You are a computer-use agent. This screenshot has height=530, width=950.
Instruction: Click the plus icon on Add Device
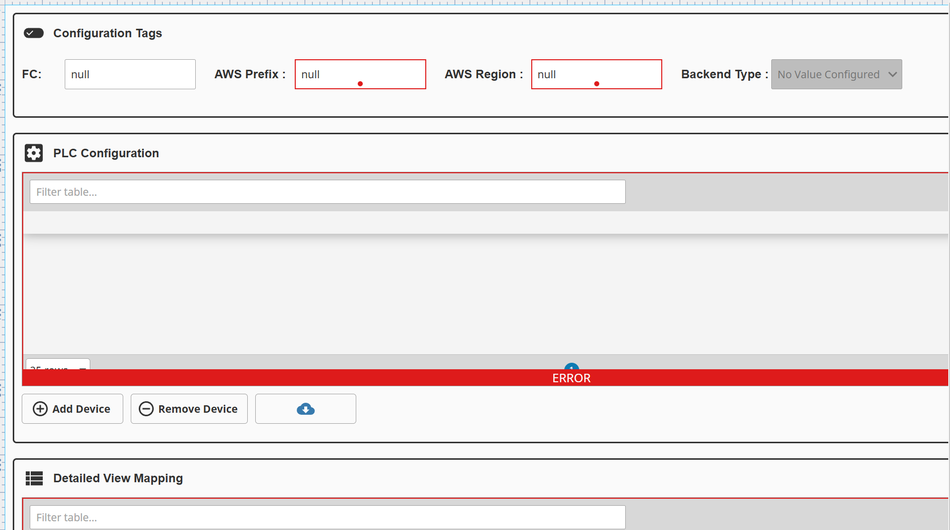40,409
